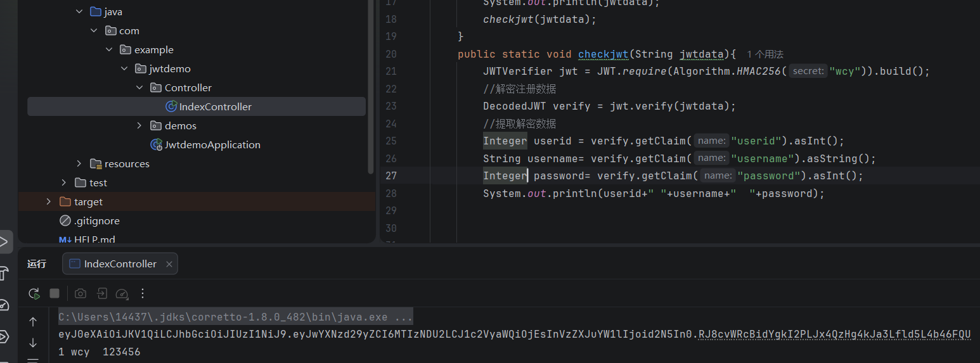The image size is (980, 363).
Task: Click the example package row
Action: [x=154, y=49]
